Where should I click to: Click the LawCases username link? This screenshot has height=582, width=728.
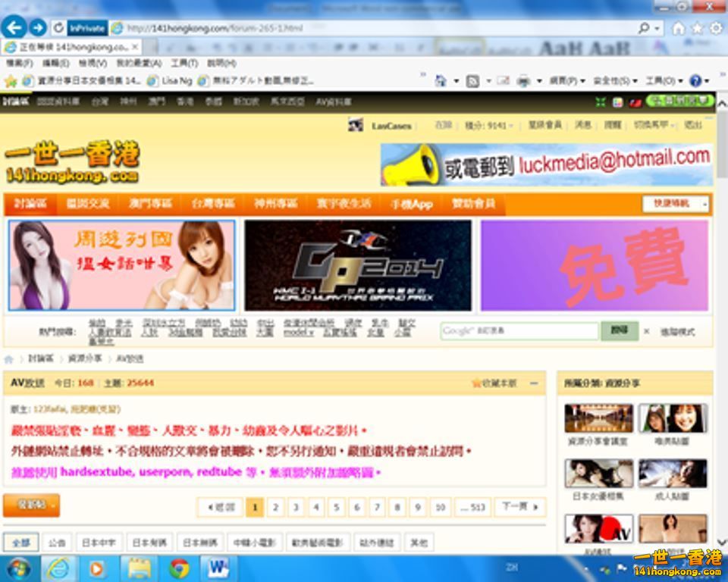pos(391,126)
